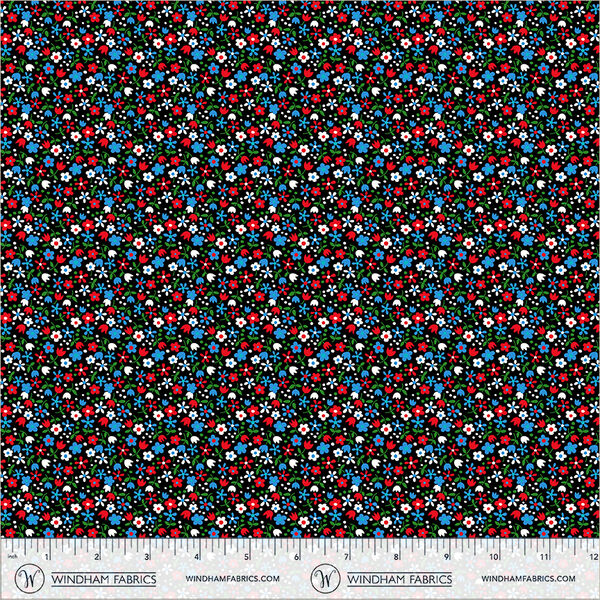The image size is (600, 600).
Task: Click the number 4 on the ruler
Action: 197,556
